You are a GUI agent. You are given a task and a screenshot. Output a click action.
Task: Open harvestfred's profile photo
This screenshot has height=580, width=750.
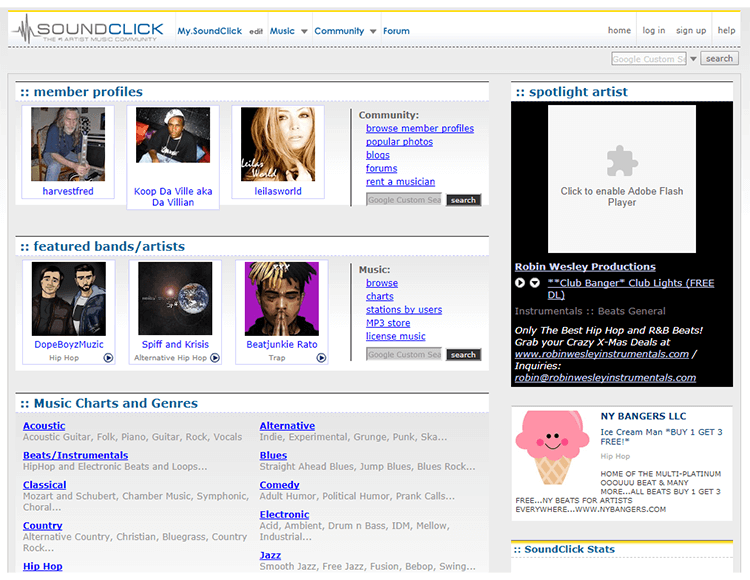point(68,144)
